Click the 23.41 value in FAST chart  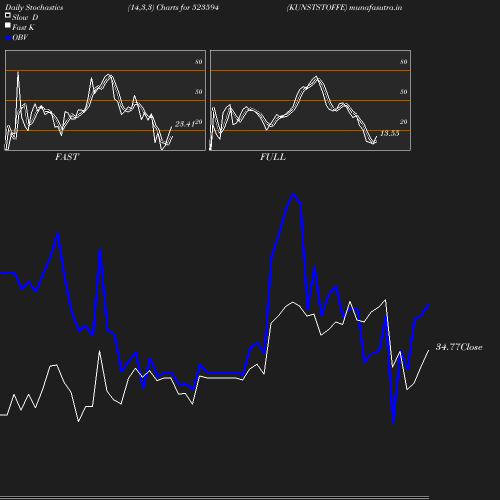pos(185,124)
